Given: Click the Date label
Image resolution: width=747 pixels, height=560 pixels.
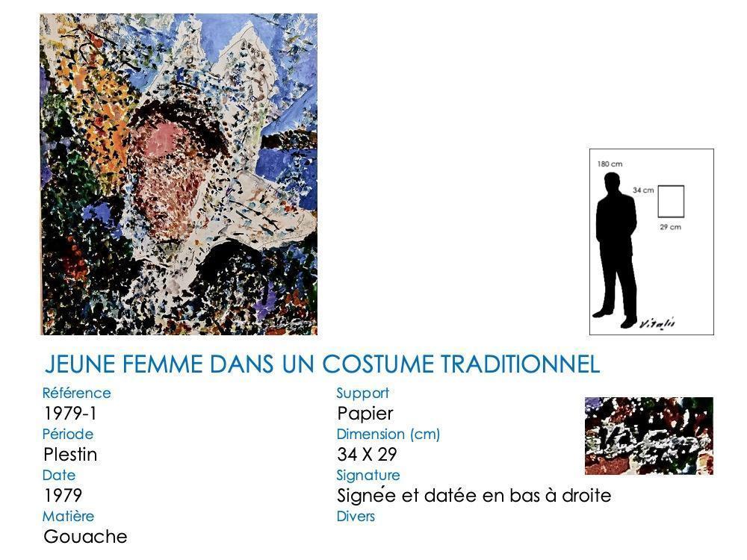Looking at the screenshot, I should pyautogui.click(x=58, y=475).
